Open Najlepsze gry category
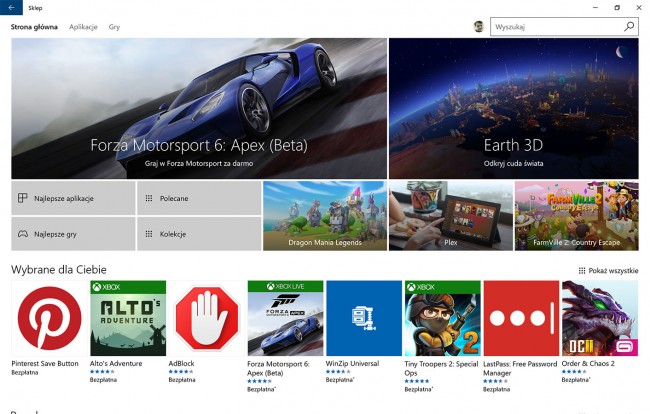Screen dimensions: 650x414 pos(73,234)
